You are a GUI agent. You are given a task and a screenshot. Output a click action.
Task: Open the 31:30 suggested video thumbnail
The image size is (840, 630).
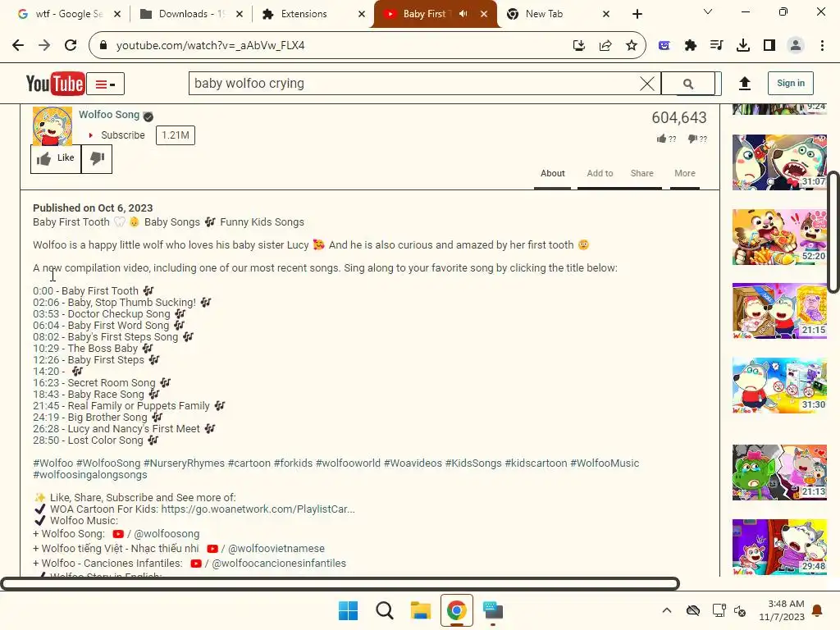point(779,386)
